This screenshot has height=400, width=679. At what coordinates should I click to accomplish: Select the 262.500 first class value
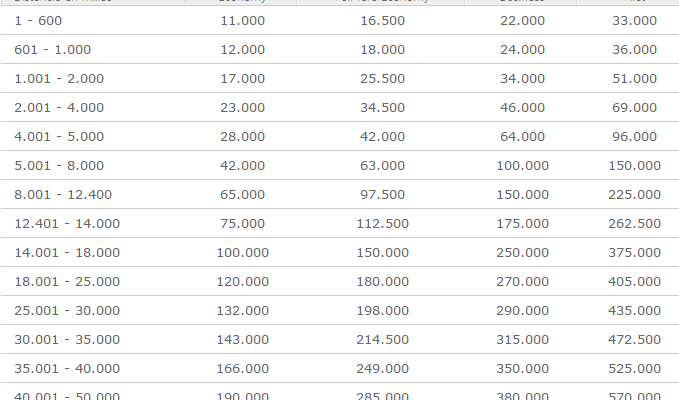(x=634, y=224)
